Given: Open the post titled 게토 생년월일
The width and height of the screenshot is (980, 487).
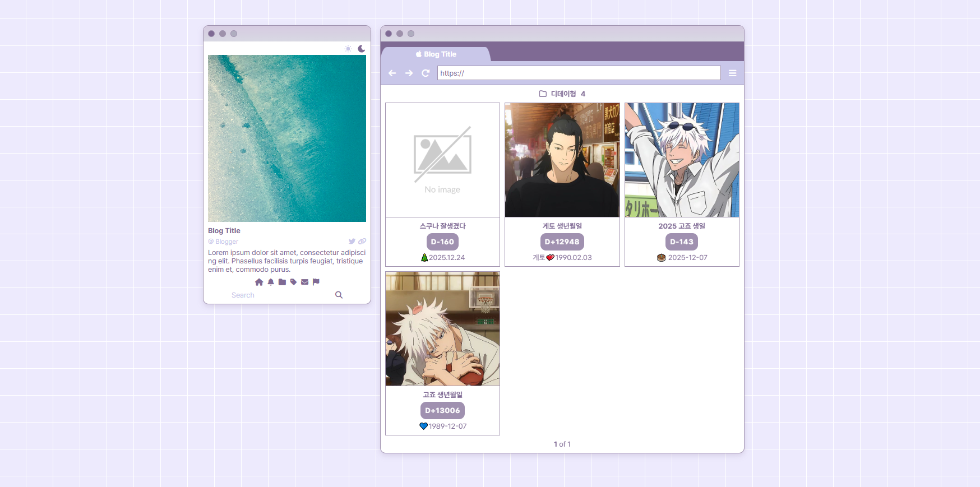Looking at the screenshot, I should pyautogui.click(x=562, y=226).
